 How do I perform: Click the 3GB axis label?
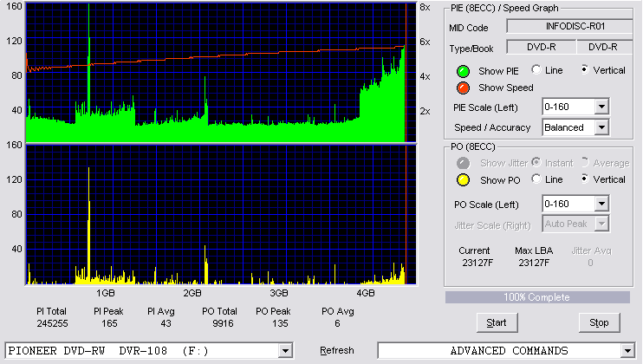click(279, 293)
